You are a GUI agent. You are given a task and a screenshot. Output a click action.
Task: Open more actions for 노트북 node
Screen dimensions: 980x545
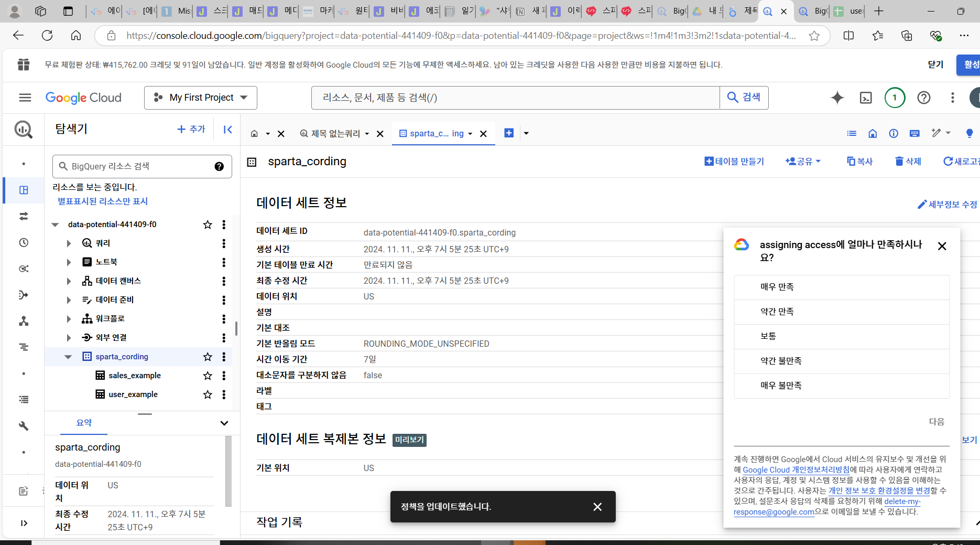(224, 262)
